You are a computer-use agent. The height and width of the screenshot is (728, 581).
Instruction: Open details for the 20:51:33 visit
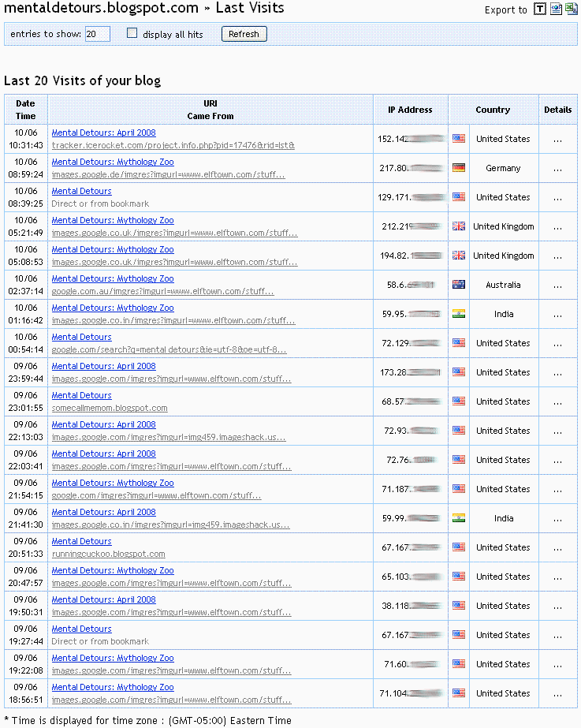click(x=558, y=549)
